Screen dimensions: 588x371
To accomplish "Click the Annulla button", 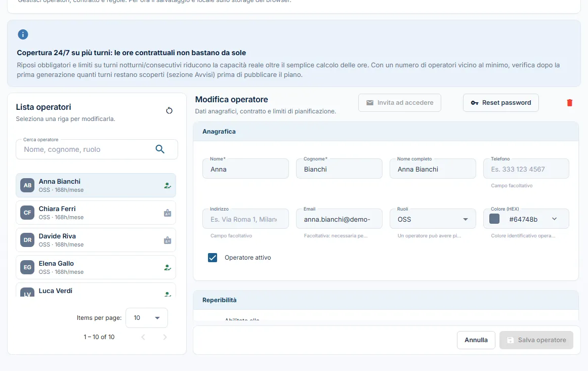I will click(476, 340).
